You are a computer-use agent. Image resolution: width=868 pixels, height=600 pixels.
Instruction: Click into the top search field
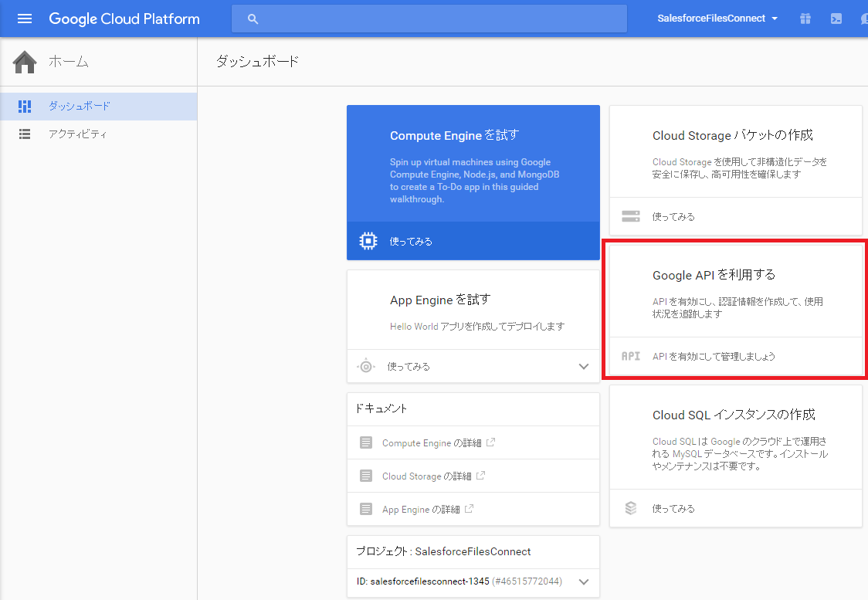(x=429, y=19)
